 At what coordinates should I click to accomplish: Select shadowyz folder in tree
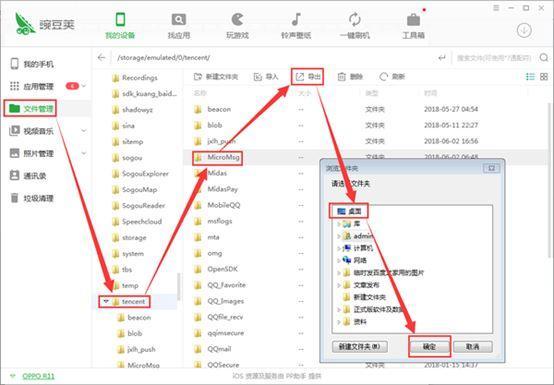(x=132, y=109)
